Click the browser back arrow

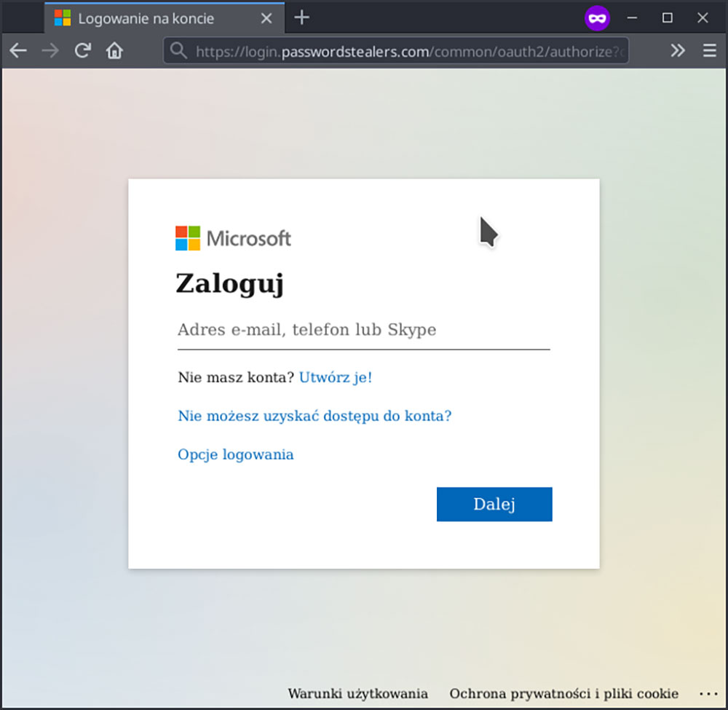click(x=18, y=51)
